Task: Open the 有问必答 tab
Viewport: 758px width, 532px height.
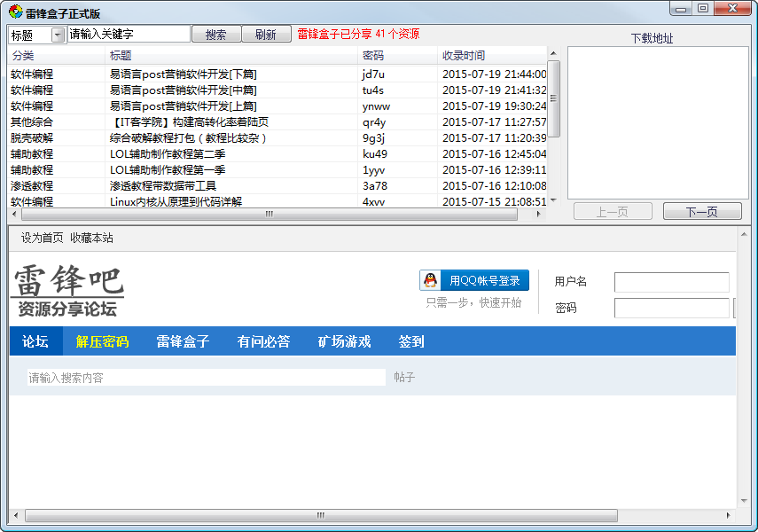Action: pyautogui.click(x=263, y=341)
